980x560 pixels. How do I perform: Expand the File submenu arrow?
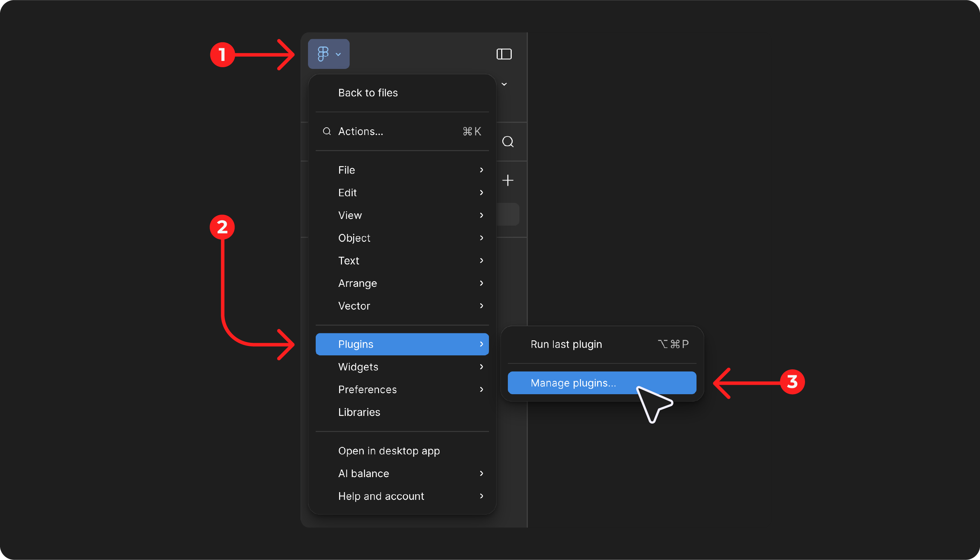pos(481,170)
